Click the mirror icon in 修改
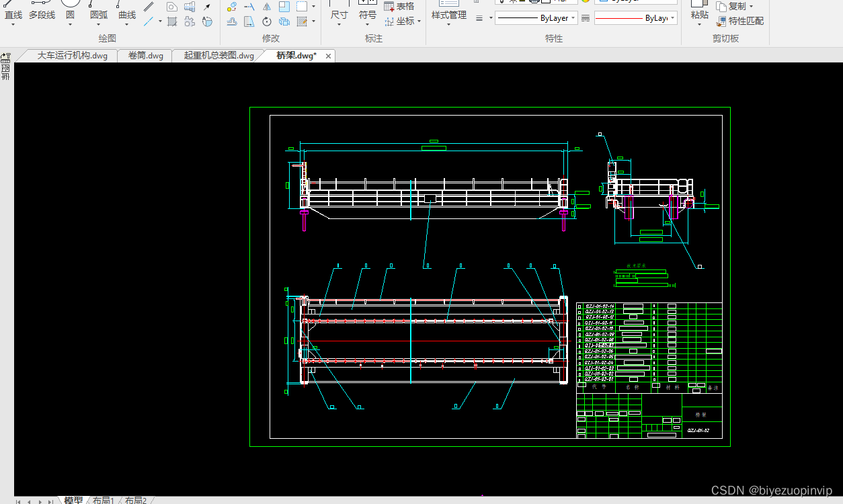 pos(267,7)
